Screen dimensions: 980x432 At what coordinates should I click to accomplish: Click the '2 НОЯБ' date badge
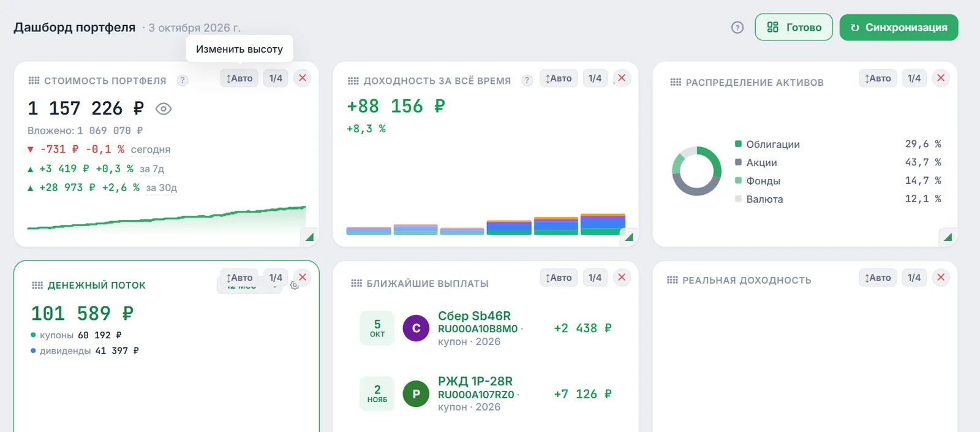click(x=377, y=393)
